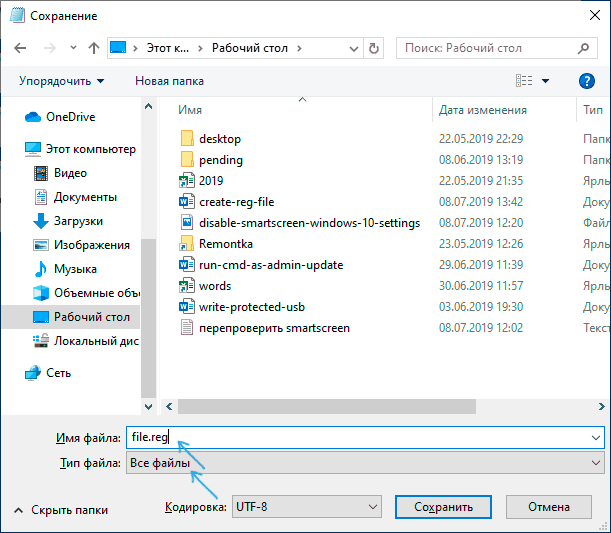
Task: Refresh the Рабочий стол folder view
Action: click(x=373, y=48)
